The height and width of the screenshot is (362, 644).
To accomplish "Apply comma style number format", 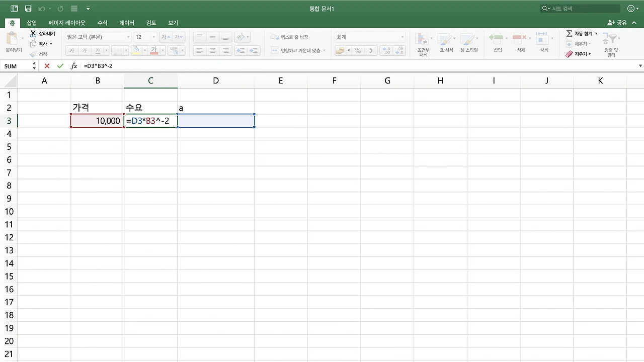I will [371, 51].
